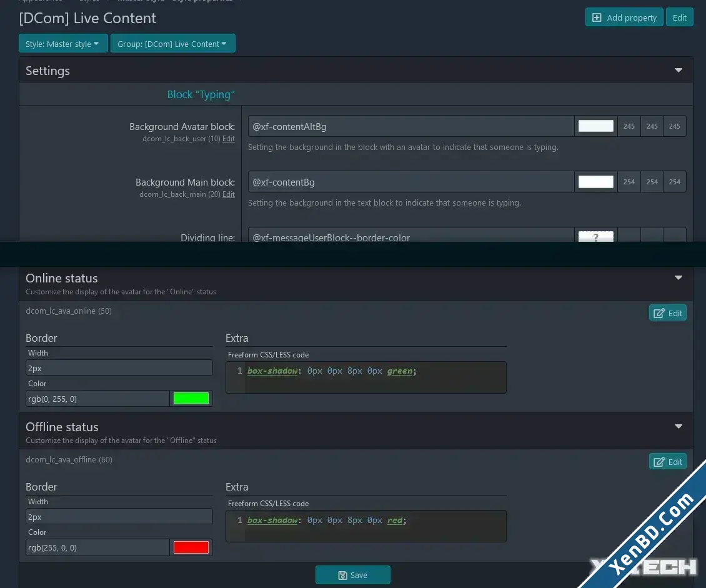Click the Block "Typing" heading
The height and width of the screenshot is (588, 706).
pyautogui.click(x=201, y=94)
